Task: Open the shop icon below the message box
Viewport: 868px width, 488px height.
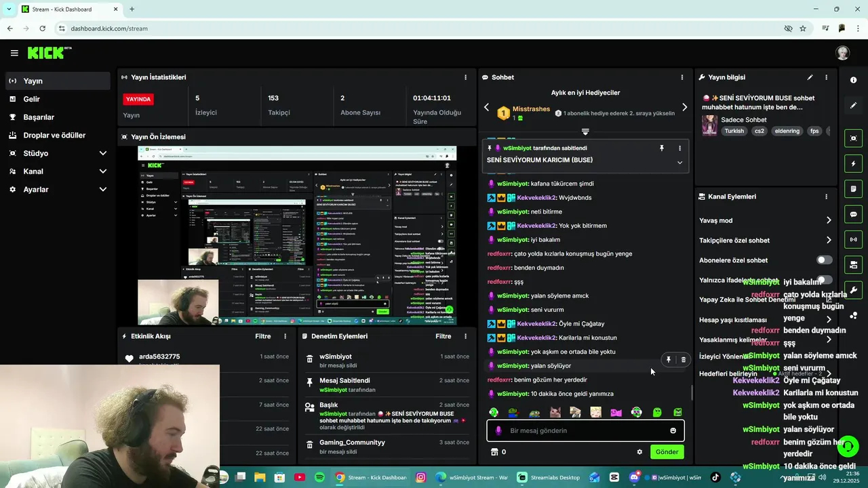Action: (x=494, y=452)
